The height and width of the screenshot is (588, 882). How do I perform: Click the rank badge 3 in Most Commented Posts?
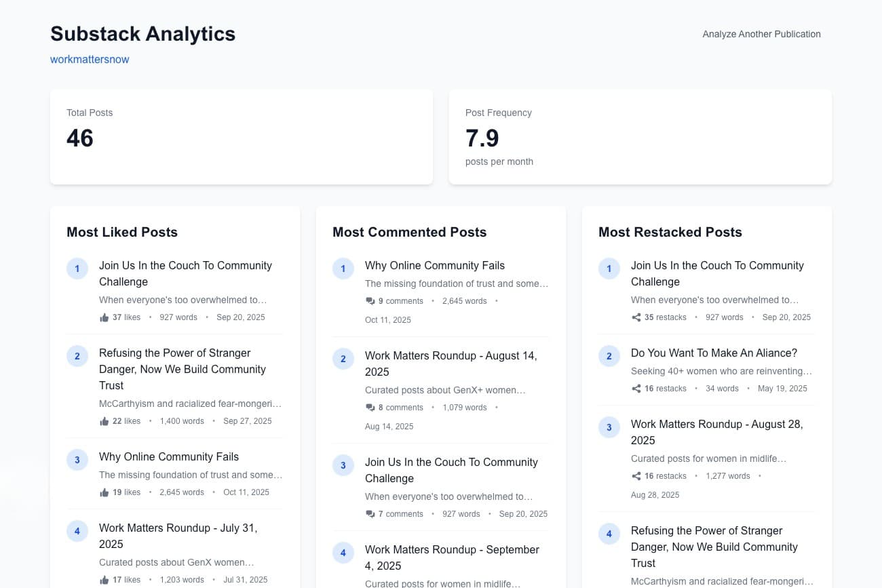tap(343, 465)
